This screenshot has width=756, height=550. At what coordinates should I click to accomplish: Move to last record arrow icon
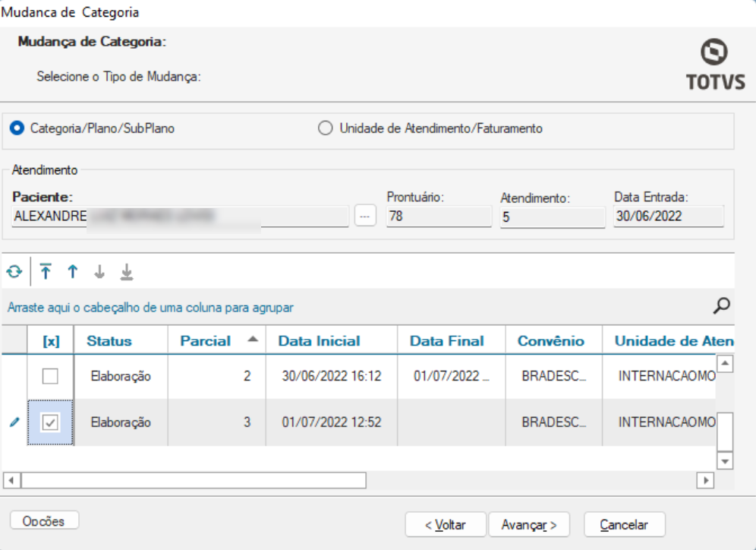[x=126, y=272]
